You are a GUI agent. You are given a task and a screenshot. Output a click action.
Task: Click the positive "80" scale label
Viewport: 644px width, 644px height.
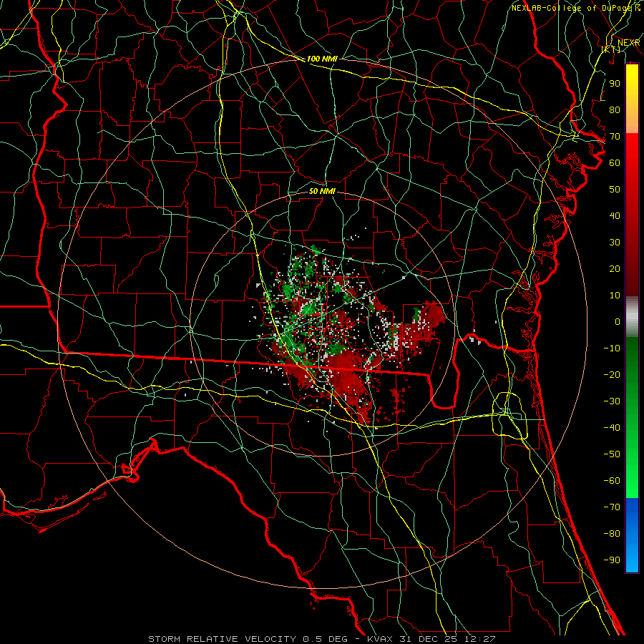pos(615,109)
